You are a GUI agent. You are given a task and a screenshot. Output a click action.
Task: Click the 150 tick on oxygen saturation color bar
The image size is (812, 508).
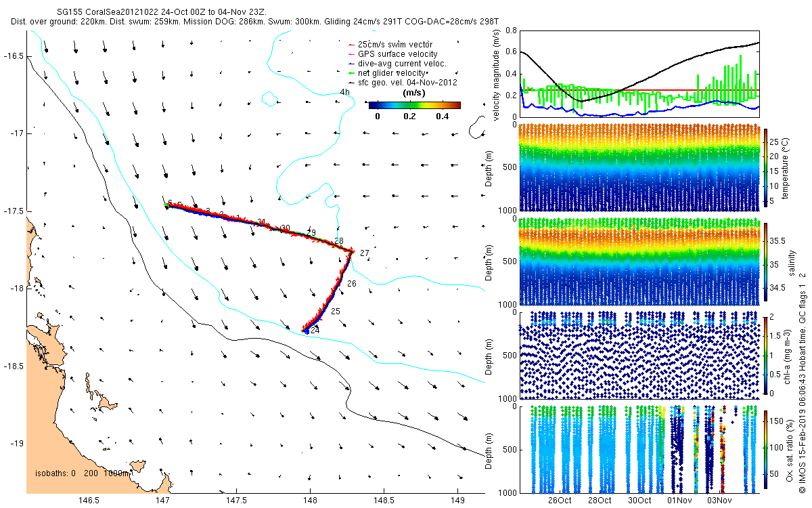click(x=777, y=420)
